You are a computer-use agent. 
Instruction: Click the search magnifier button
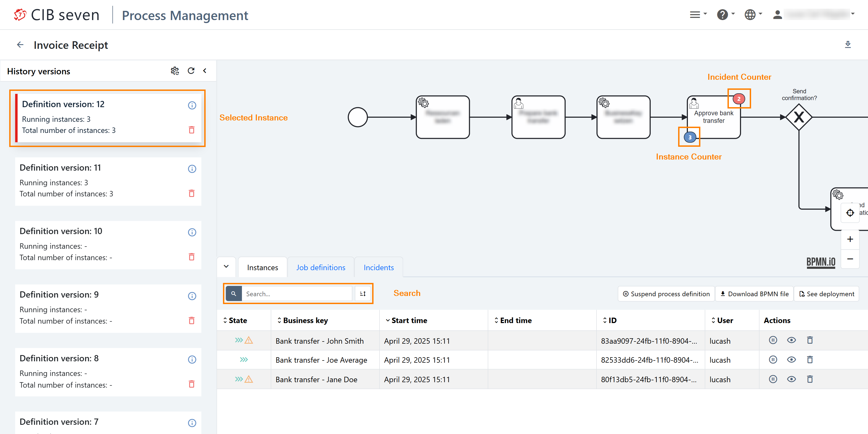234,294
